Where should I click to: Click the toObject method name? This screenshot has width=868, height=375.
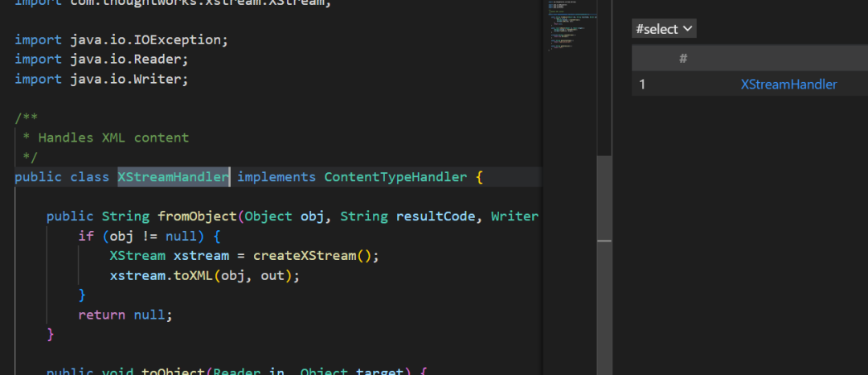[174, 370]
